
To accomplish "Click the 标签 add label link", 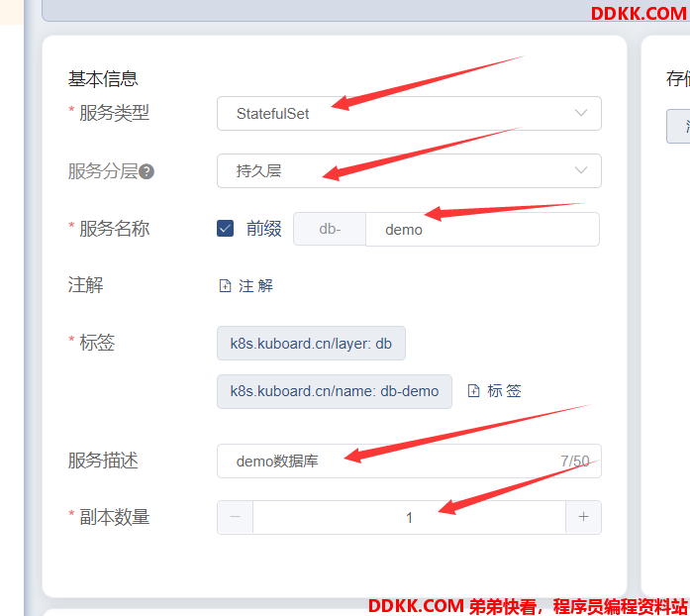I will pos(494,390).
